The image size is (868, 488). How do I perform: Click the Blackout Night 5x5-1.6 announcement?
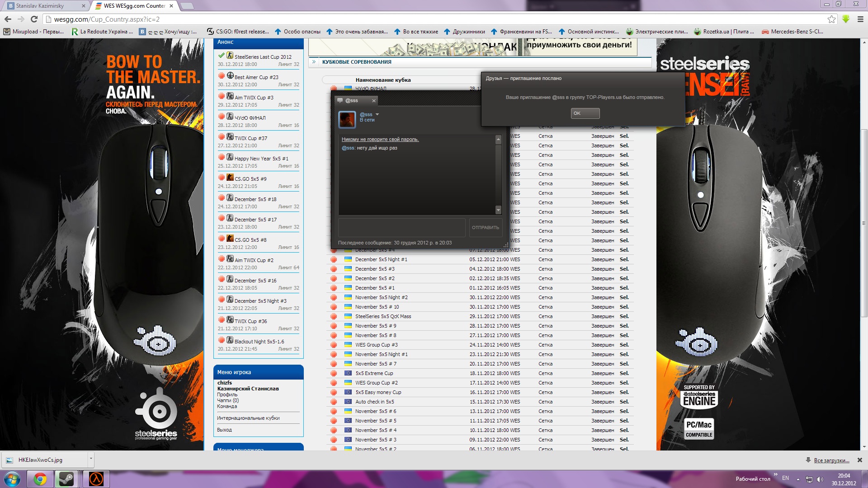pyautogui.click(x=259, y=342)
